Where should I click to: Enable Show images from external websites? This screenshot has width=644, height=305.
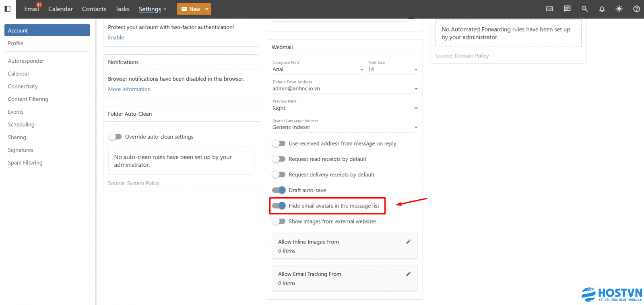[279, 221]
